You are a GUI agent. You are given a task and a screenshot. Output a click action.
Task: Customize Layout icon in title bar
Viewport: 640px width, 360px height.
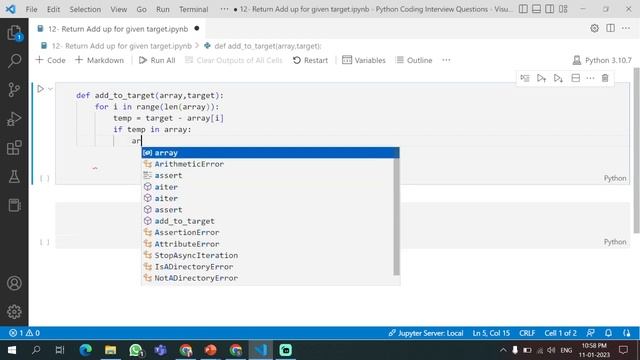[x=563, y=9]
